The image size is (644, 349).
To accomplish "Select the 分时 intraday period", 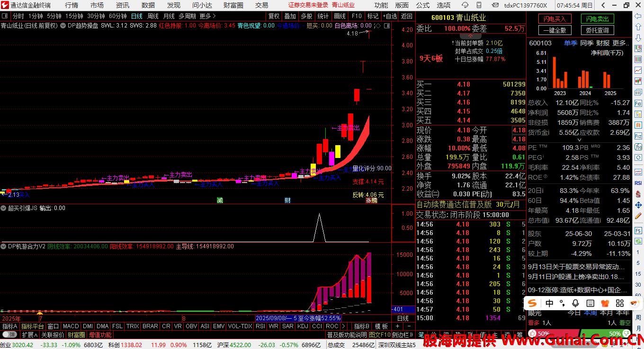I will click(x=18, y=16).
